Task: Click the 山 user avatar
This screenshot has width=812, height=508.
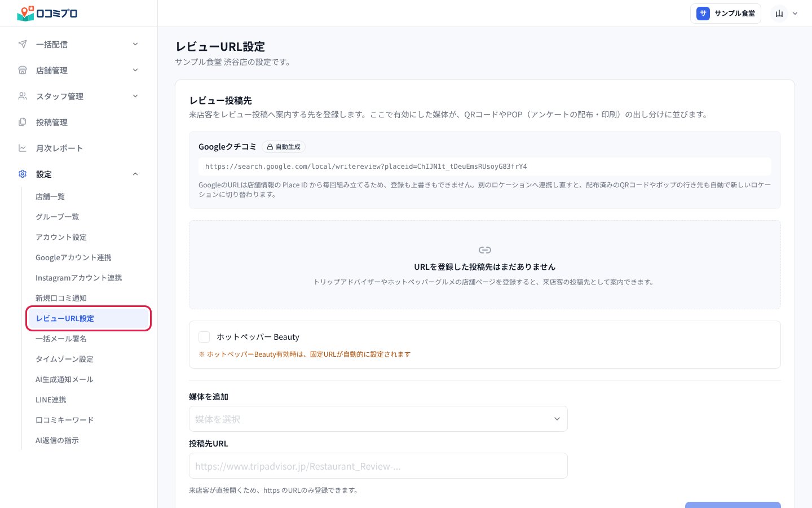Action: tap(779, 14)
